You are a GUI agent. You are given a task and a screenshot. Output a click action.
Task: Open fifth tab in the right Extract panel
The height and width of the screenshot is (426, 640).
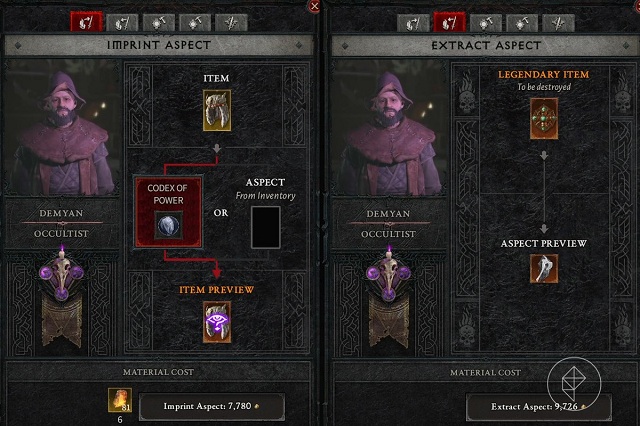click(x=558, y=23)
